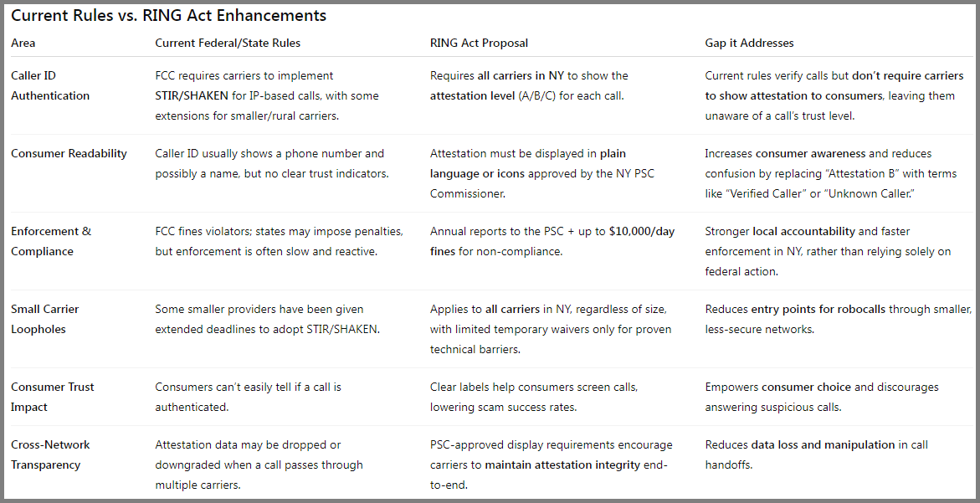Click the bold 'local accountability' text
The height and width of the screenshot is (503, 980).
point(803,231)
